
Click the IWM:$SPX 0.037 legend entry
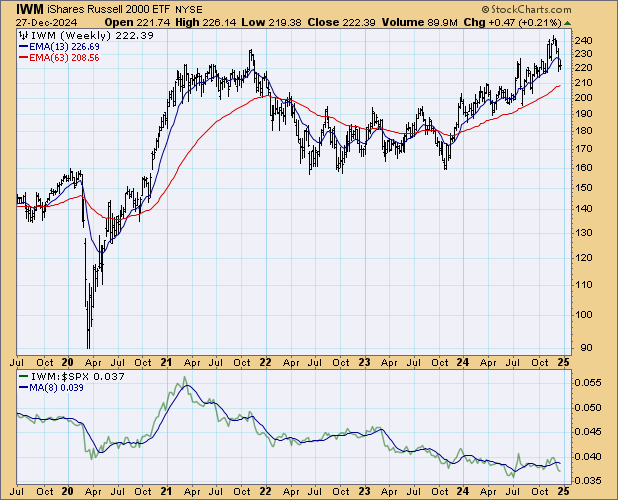tap(78, 377)
